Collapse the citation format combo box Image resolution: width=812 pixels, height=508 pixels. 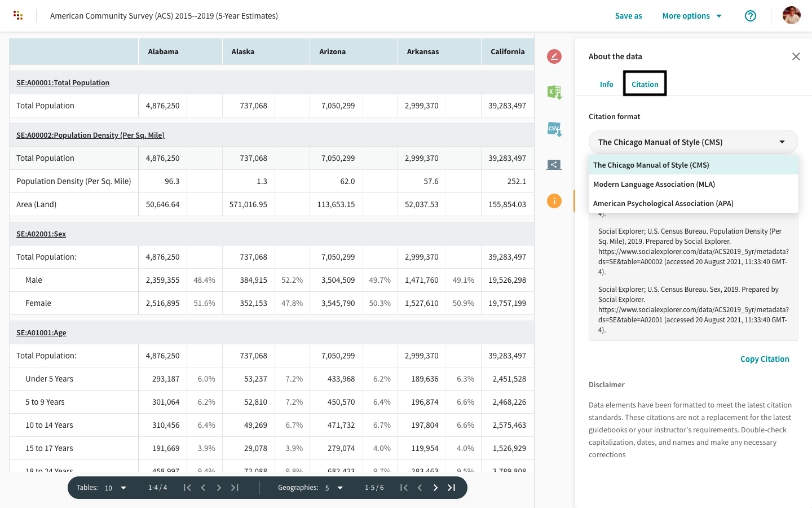(x=693, y=142)
